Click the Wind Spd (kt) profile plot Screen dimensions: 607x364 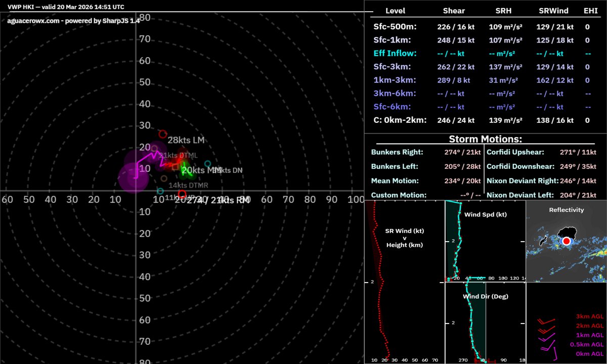485,241
